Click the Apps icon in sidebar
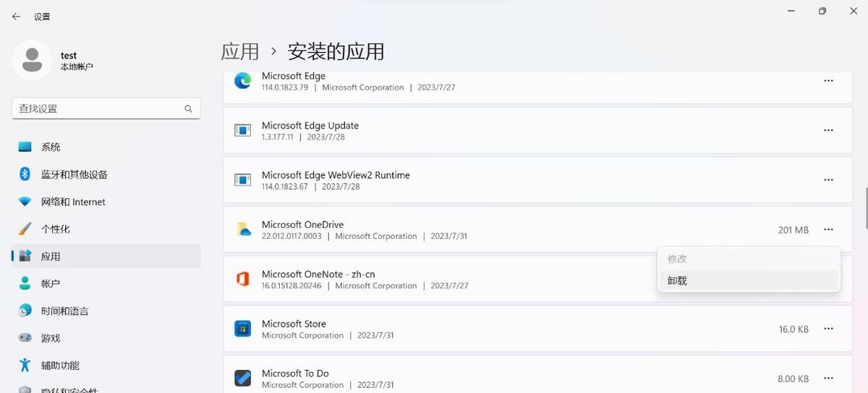The image size is (868, 393). point(25,256)
